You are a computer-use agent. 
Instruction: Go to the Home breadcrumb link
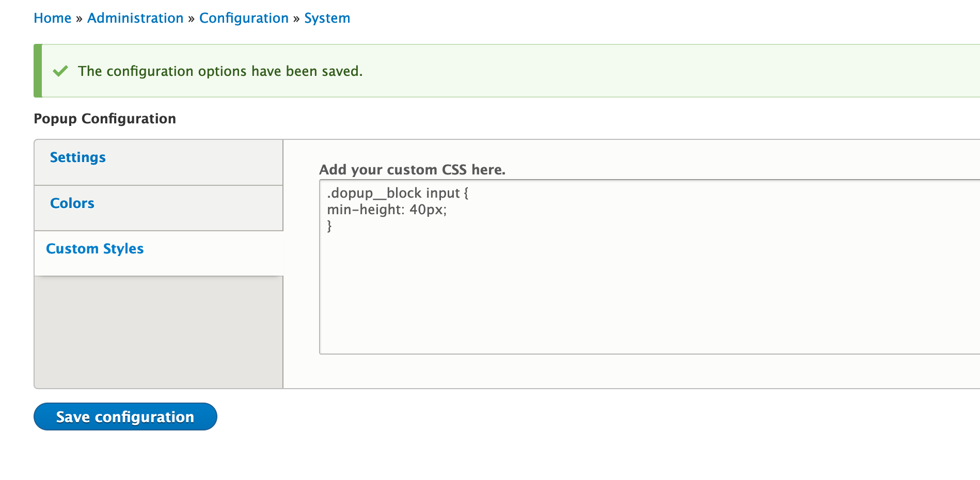(53, 18)
